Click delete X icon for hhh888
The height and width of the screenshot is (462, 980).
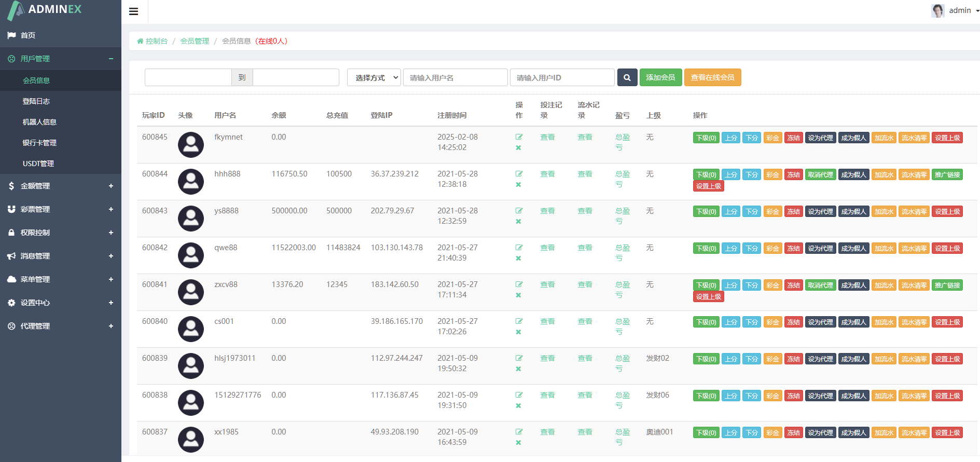pos(518,185)
